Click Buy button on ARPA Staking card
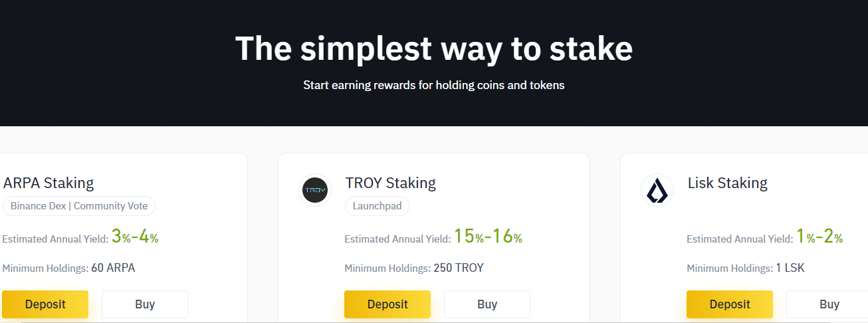868x323 pixels. [145, 304]
